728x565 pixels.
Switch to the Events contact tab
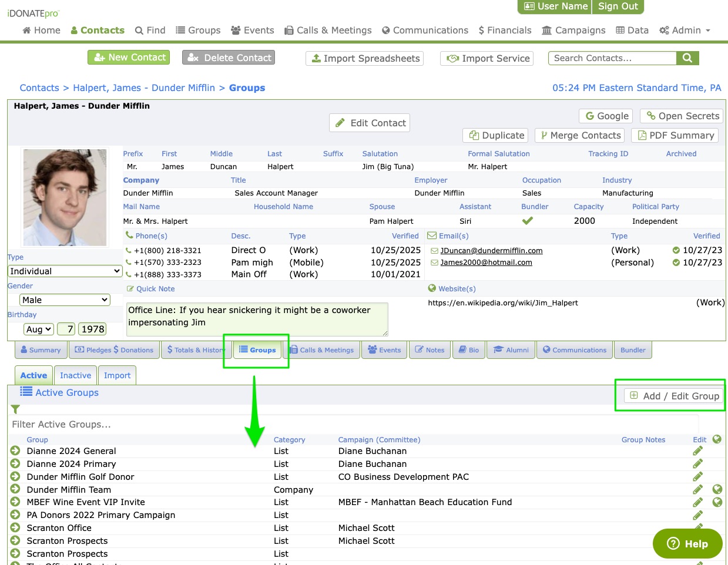(384, 350)
